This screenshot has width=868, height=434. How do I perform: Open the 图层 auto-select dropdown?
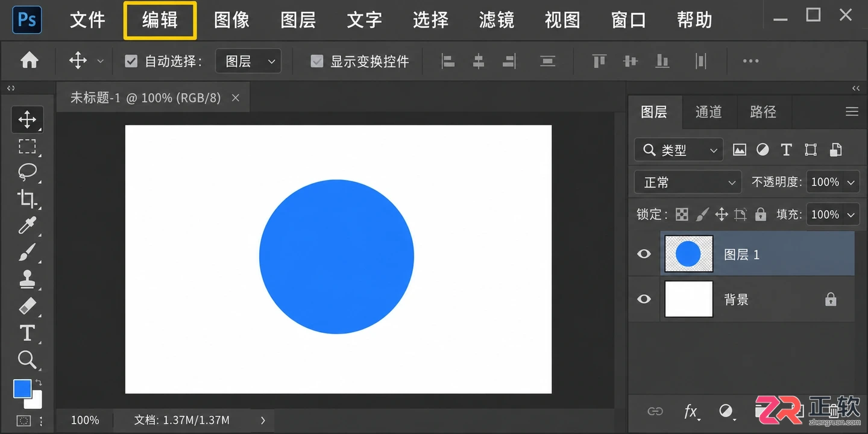[x=248, y=61]
